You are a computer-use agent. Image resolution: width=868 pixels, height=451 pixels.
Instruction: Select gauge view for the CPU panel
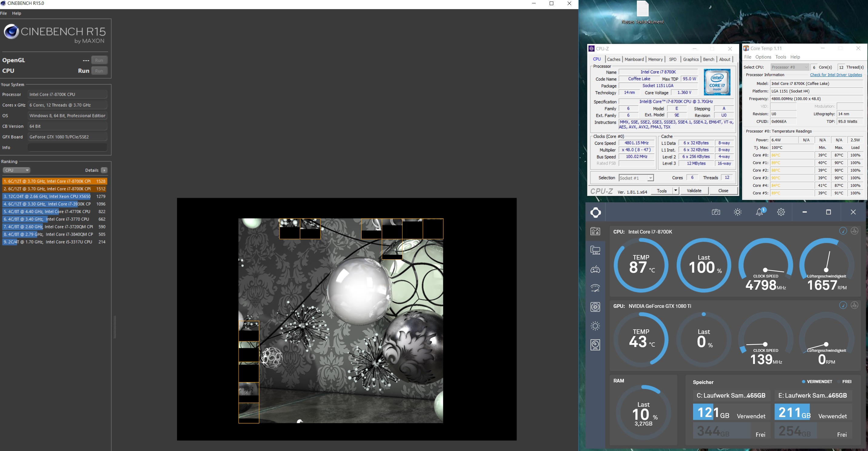(x=843, y=231)
